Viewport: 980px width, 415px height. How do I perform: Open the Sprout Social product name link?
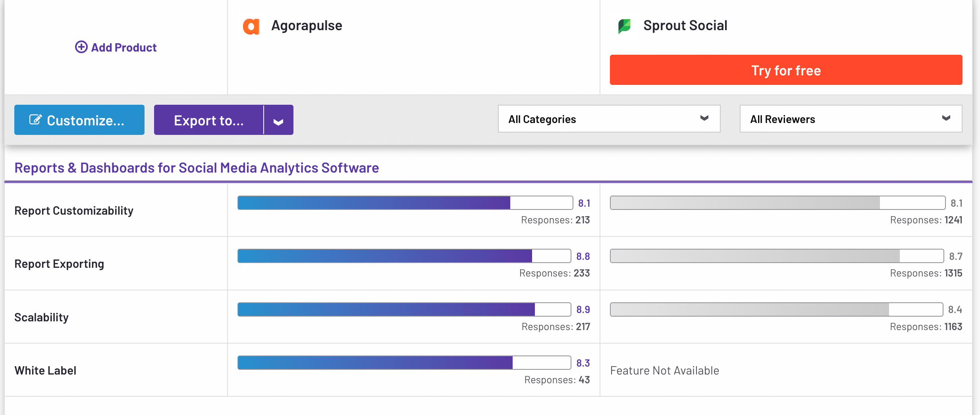coord(685,25)
